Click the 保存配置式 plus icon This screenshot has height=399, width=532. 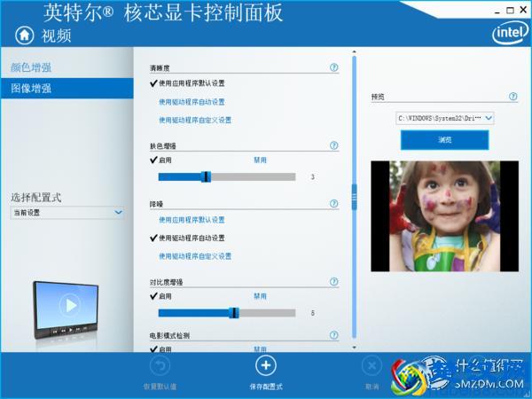point(266,365)
